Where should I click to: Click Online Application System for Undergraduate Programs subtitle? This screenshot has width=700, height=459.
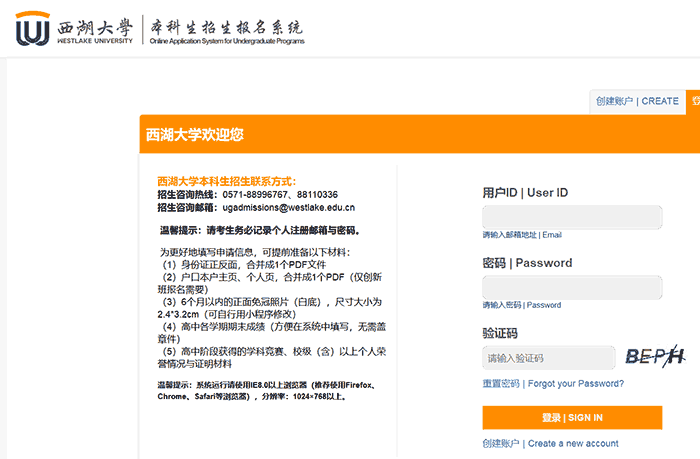[x=227, y=41]
